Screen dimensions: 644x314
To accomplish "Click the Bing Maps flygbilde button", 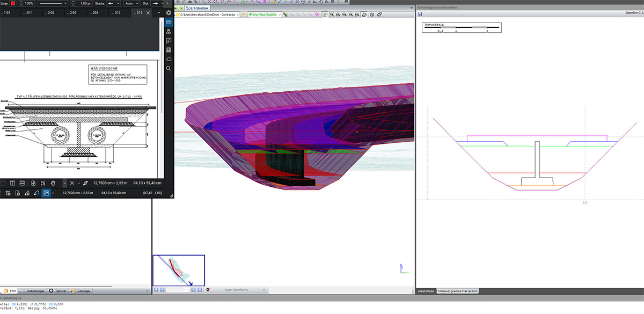I will pyautogui.click(x=264, y=15).
